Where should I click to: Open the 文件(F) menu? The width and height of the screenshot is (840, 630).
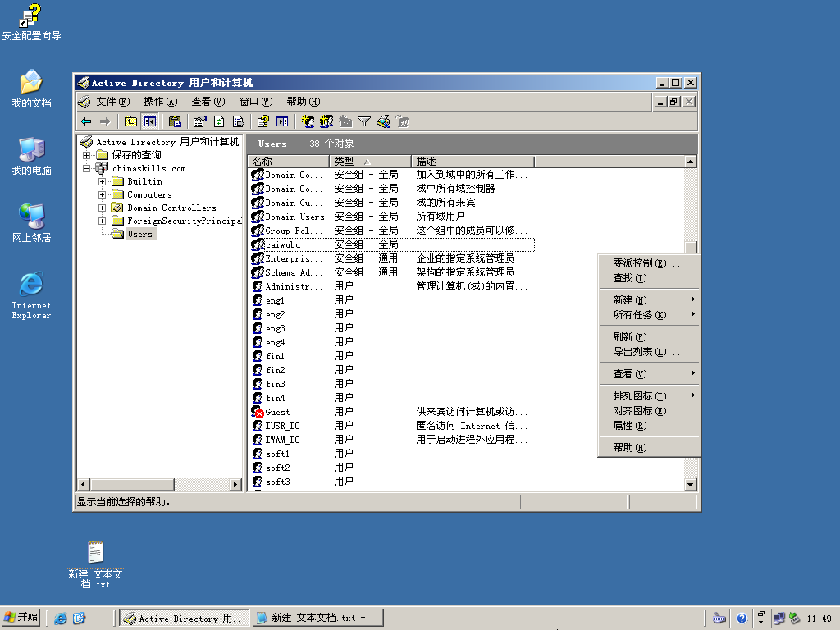(x=113, y=102)
